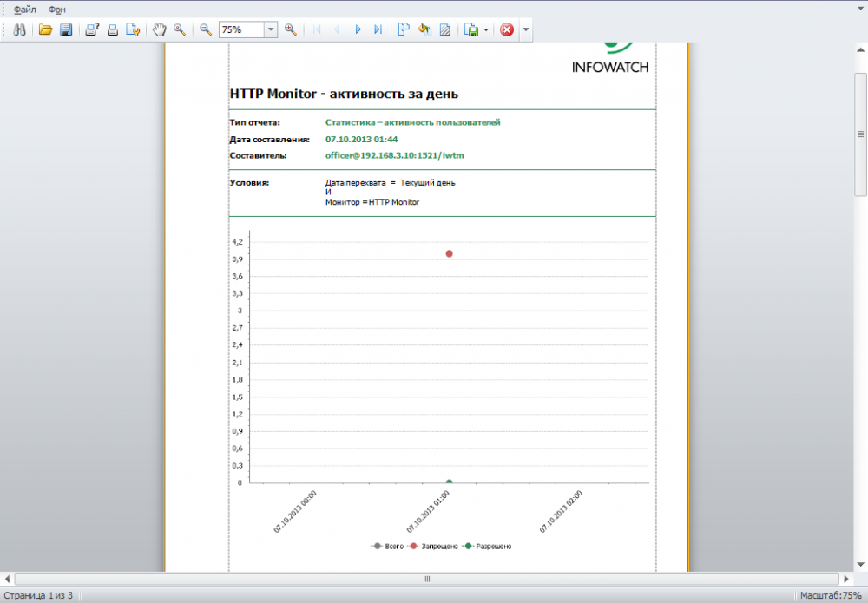Image resolution: width=868 pixels, height=603 pixels.
Task: Click the vertical scrollbar up arrow
Action: pyautogui.click(x=861, y=49)
